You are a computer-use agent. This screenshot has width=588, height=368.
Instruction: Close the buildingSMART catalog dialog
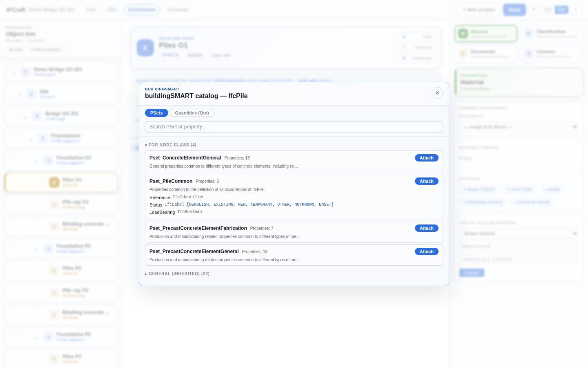pos(437,93)
